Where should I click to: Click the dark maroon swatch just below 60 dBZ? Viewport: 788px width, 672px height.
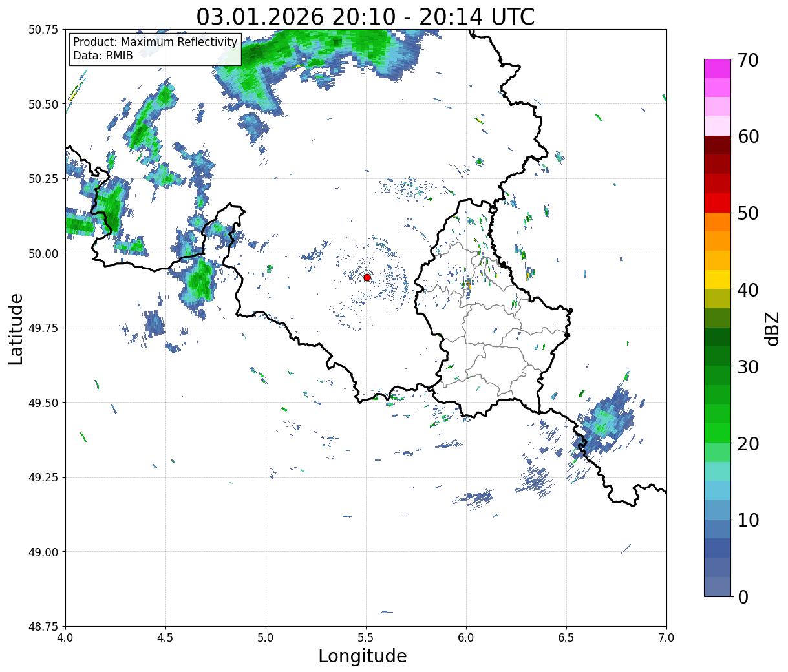718,145
